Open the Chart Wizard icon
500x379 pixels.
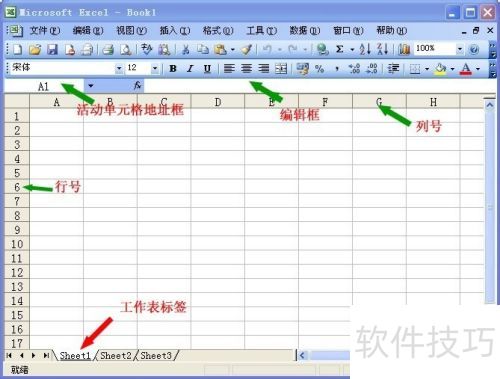click(x=404, y=50)
